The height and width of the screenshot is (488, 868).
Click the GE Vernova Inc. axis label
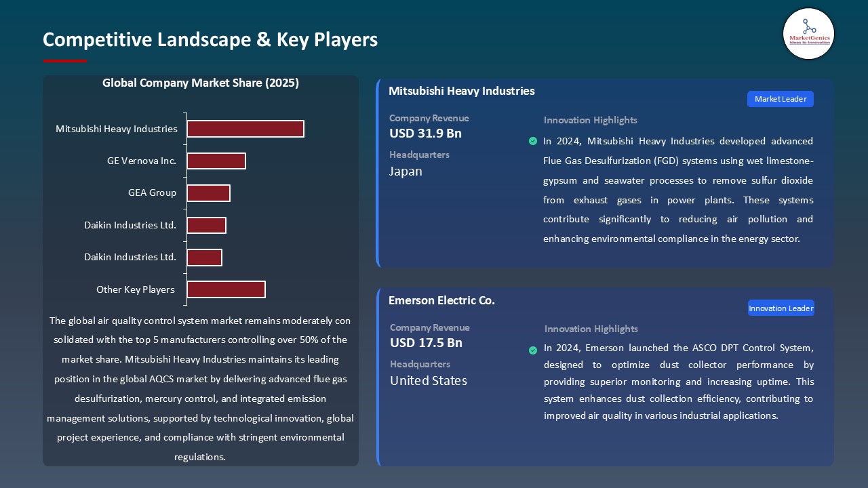pyautogui.click(x=142, y=161)
